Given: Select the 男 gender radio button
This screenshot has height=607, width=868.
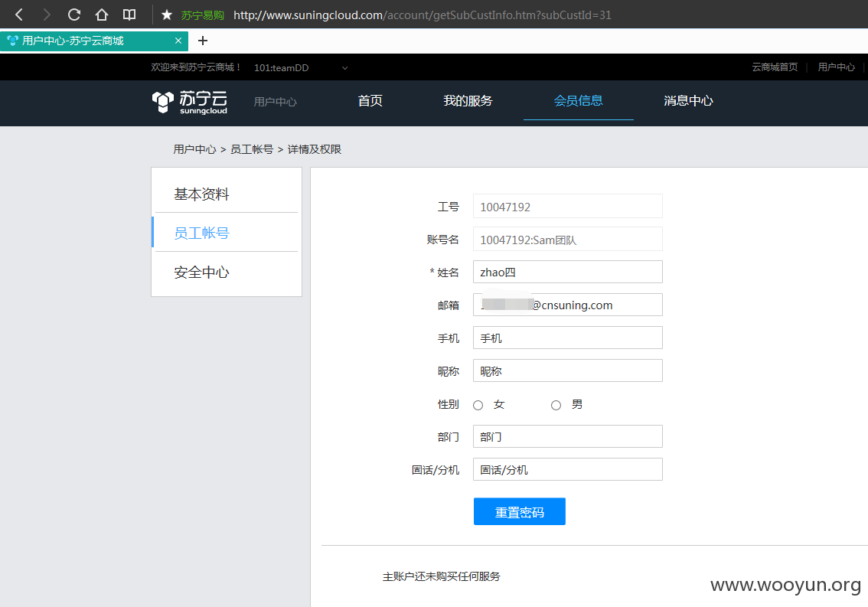Looking at the screenshot, I should (x=556, y=406).
